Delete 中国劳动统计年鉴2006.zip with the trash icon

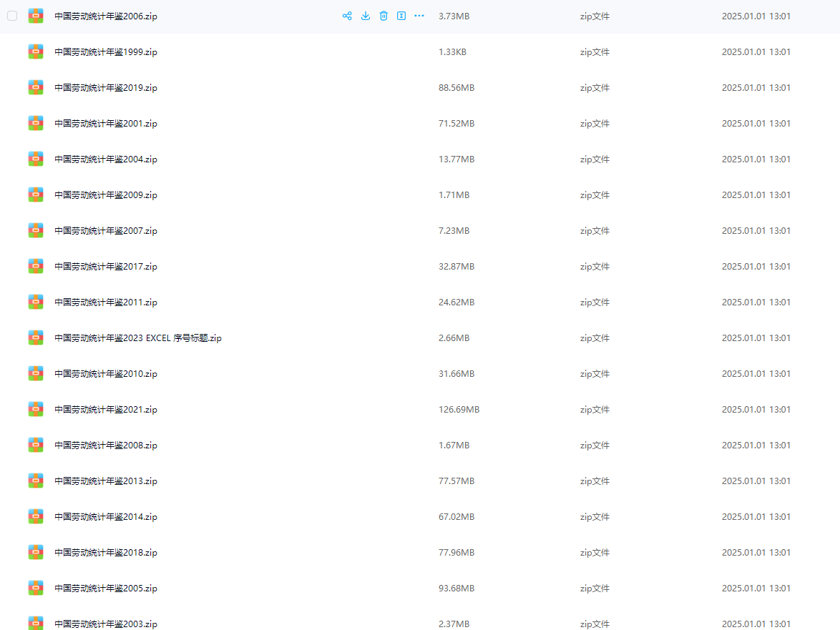click(384, 16)
